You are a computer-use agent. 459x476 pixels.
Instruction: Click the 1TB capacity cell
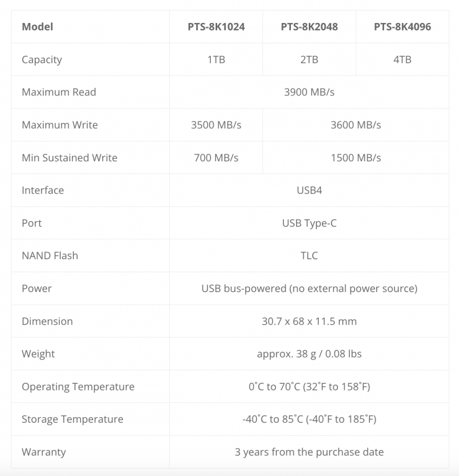[x=216, y=59]
